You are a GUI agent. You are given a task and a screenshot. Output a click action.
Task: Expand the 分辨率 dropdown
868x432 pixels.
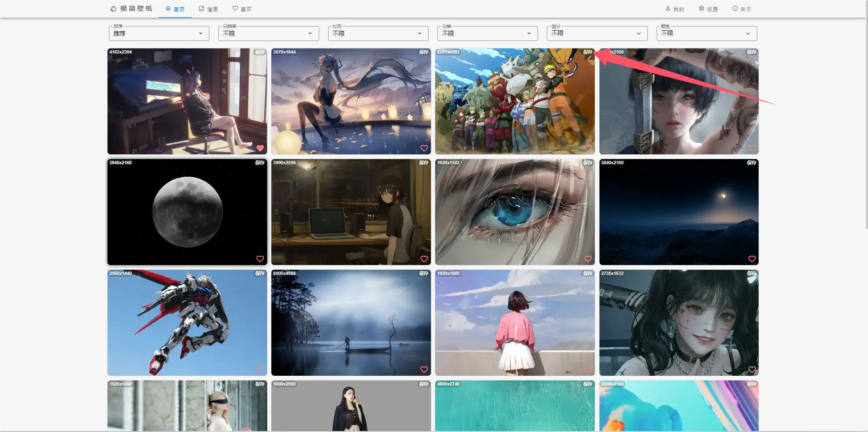269,33
